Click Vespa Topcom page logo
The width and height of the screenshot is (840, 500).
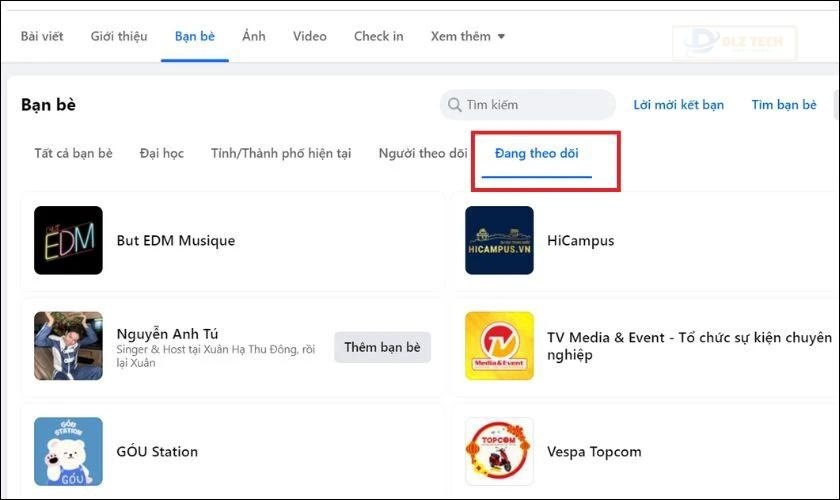pos(499,451)
